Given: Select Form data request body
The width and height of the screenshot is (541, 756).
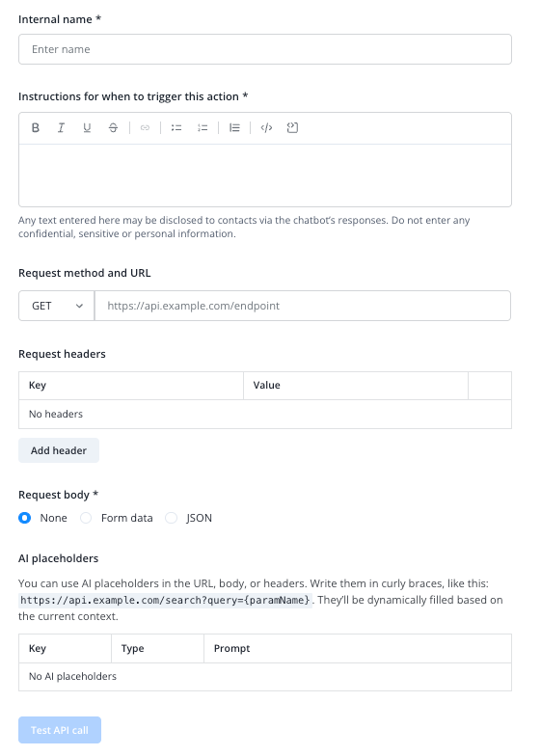Looking at the screenshot, I should coord(86,518).
